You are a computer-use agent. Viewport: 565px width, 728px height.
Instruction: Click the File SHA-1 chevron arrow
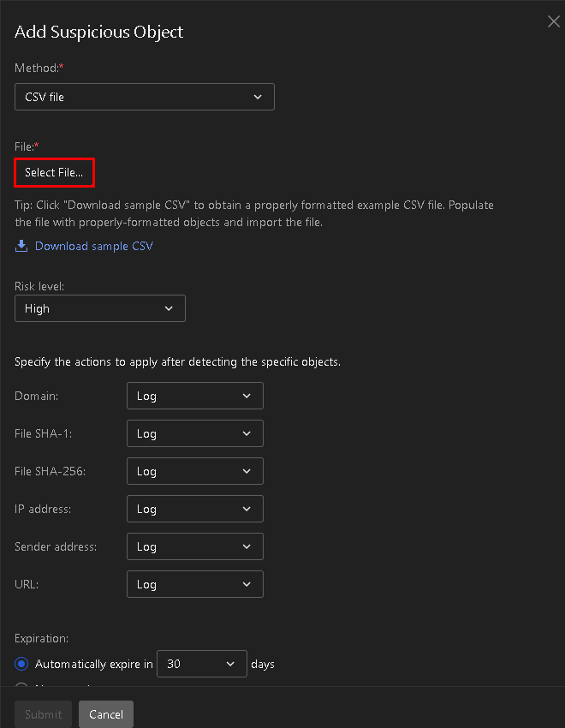(247, 433)
